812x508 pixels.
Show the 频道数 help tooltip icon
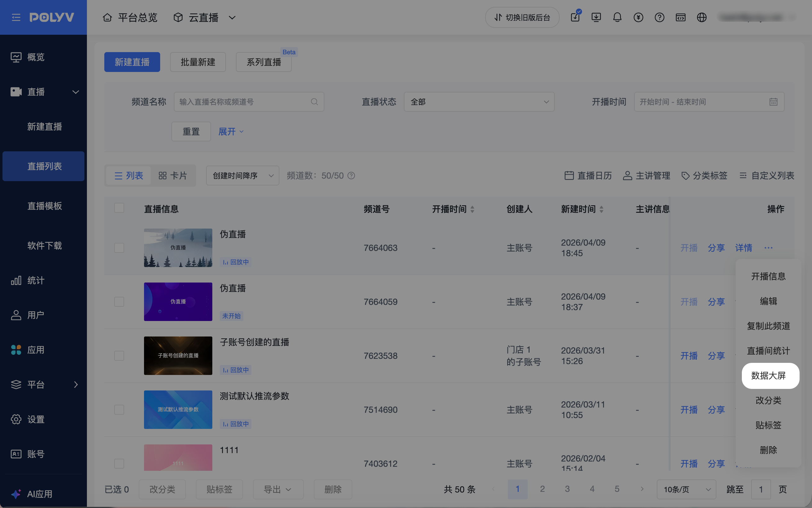coord(351,176)
